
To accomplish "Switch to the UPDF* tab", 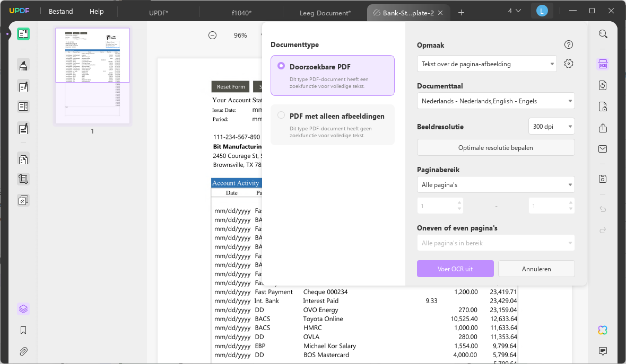I will point(159,13).
